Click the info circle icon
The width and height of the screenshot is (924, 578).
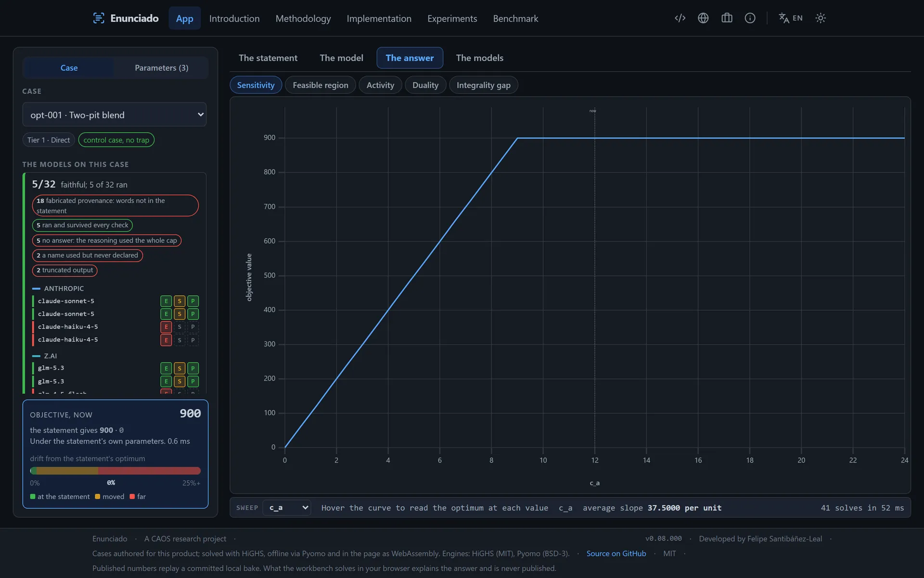750,18
